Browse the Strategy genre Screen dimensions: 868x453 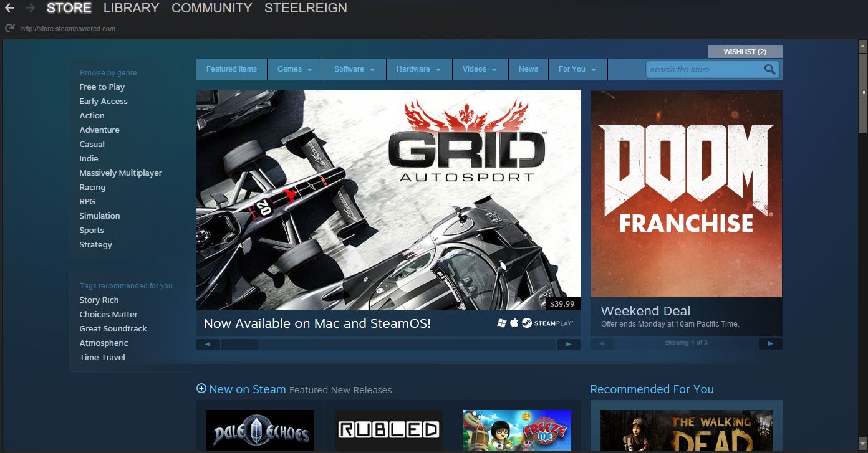point(95,244)
